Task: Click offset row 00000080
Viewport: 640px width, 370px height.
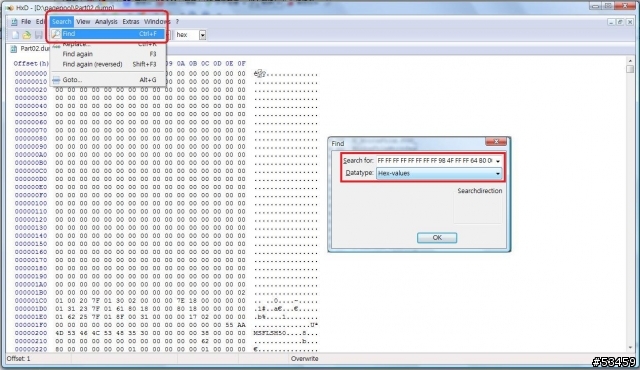Action: tap(31, 138)
